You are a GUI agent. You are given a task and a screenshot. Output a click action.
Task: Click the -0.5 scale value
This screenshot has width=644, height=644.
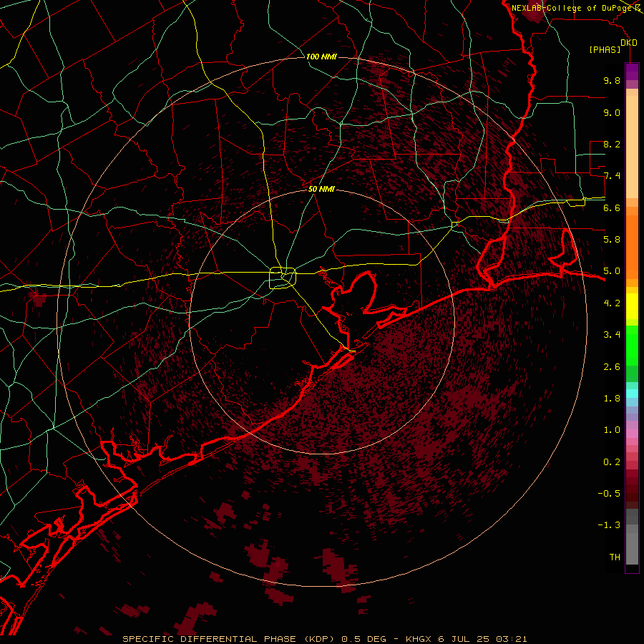(x=609, y=494)
